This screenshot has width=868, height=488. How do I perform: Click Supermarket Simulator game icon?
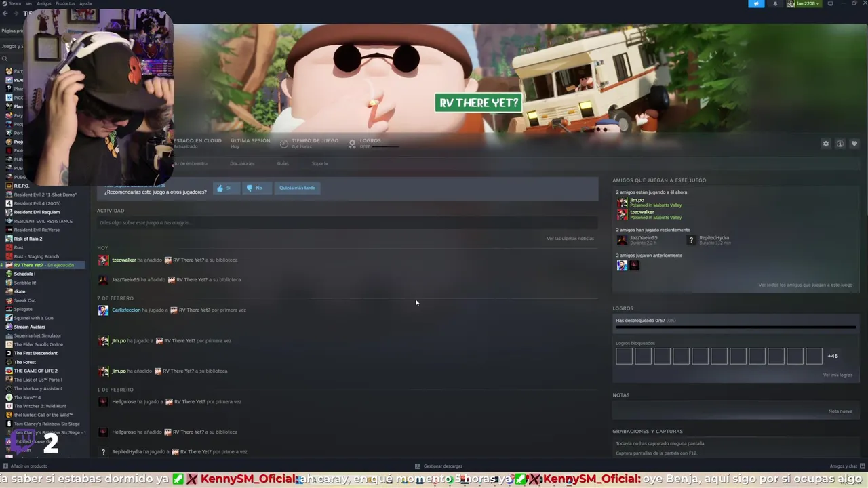9,335
